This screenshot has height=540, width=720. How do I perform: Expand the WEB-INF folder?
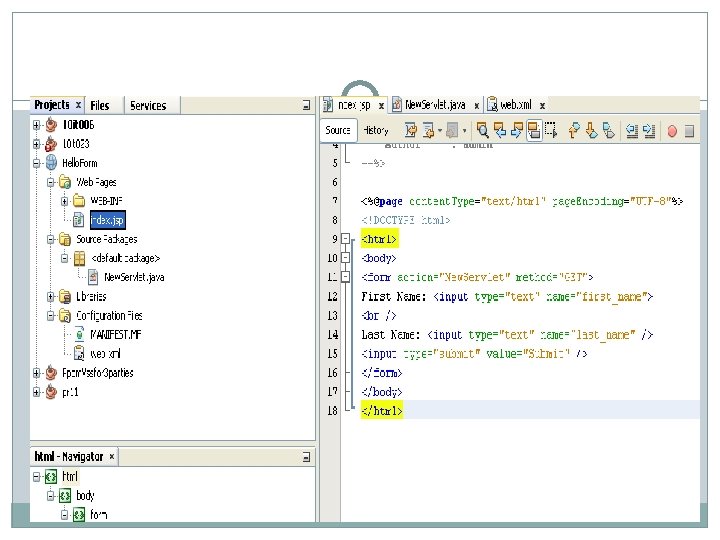click(x=65, y=201)
